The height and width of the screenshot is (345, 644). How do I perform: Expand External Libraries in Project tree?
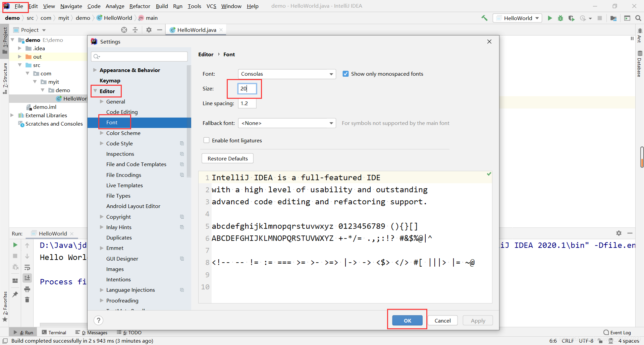tap(12, 115)
